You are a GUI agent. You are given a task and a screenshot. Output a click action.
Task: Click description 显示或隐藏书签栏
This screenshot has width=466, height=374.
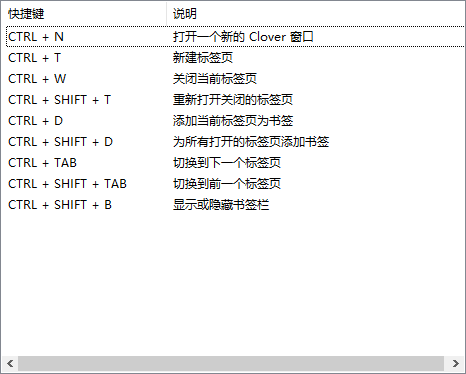click(221, 205)
